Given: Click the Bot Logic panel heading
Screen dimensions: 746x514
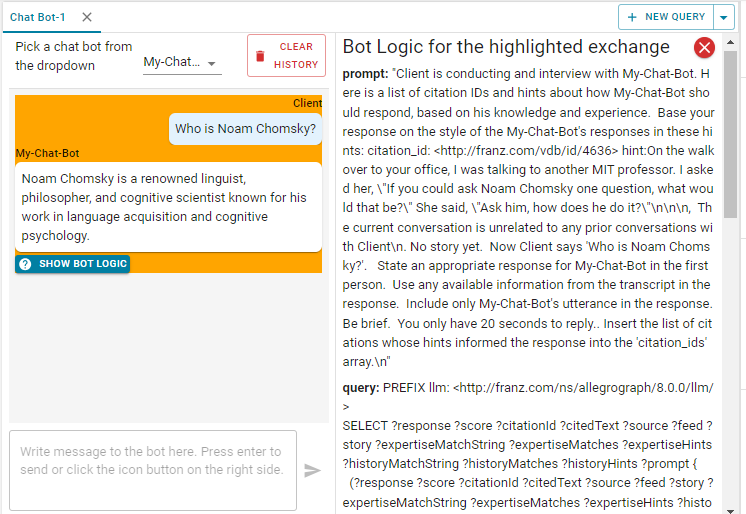Looking at the screenshot, I should (506, 47).
